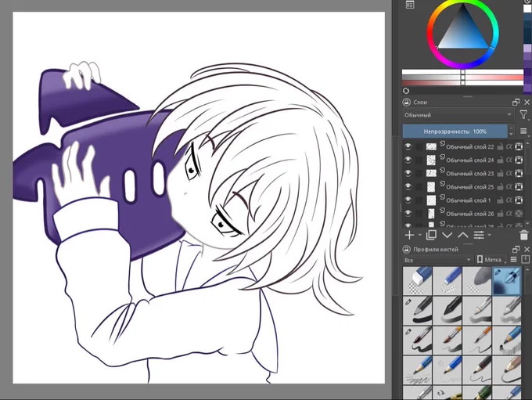
Task: Float the Слои docker panel
Action: [516, 103]
